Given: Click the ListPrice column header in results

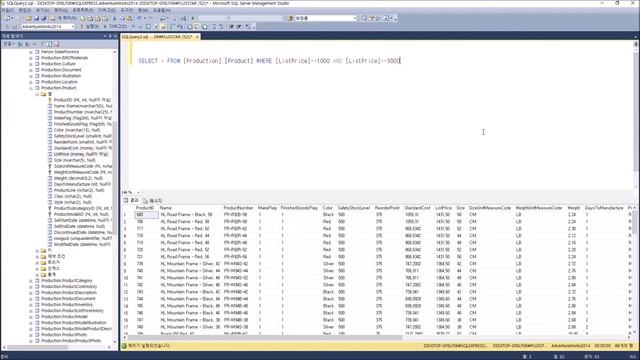Looking at the screenshot, I should click(x=443, y=208).
